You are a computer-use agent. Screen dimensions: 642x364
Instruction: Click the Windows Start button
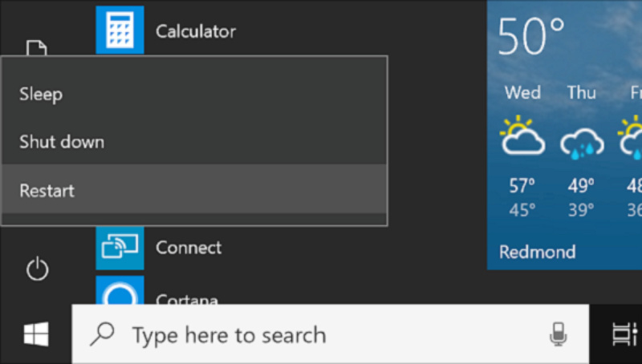35,334
